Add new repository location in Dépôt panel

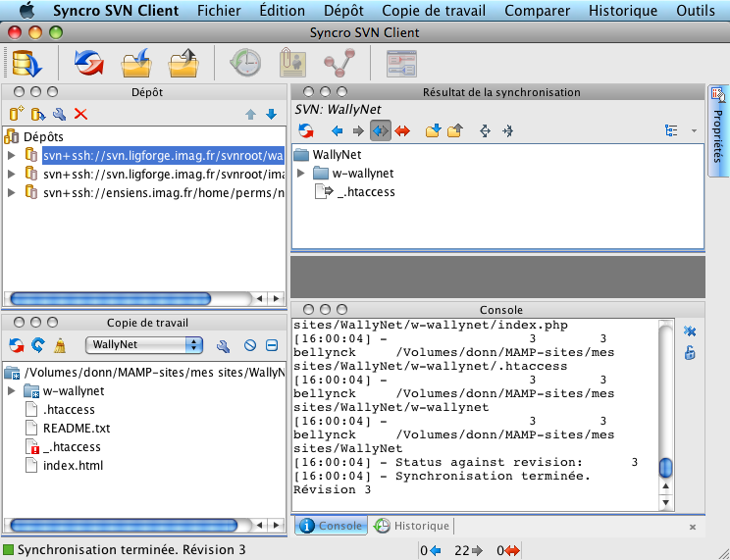pos(17,114)
